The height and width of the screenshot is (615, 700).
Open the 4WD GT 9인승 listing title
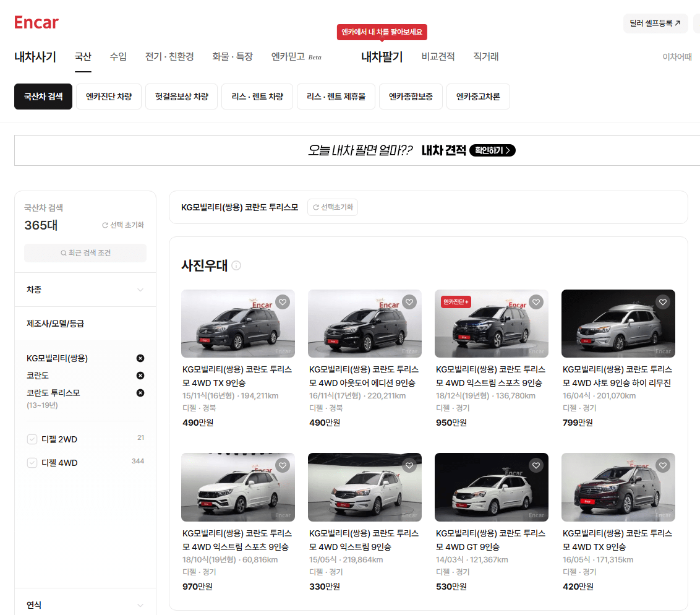(x=490, y=540)
